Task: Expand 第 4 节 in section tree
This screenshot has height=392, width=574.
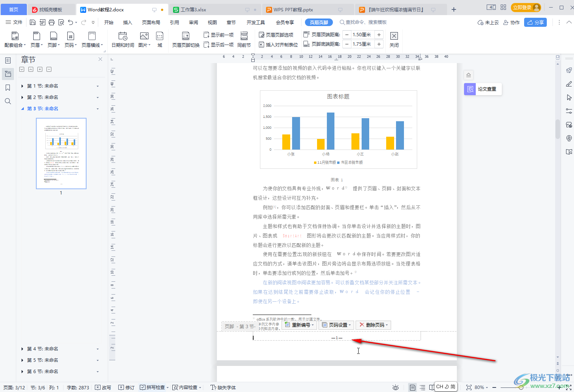Action: (x=22, y=349)
